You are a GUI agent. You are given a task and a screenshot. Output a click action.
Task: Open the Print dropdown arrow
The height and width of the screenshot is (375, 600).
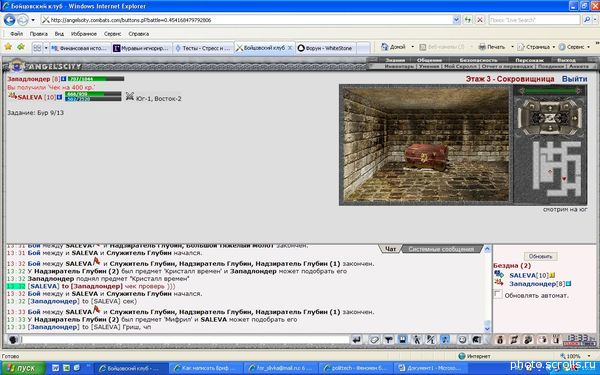pyautogui.click(x=512, y=47)
